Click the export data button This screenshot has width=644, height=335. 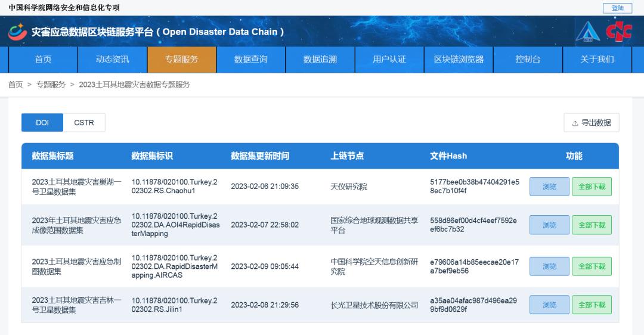tap(592, 123)
